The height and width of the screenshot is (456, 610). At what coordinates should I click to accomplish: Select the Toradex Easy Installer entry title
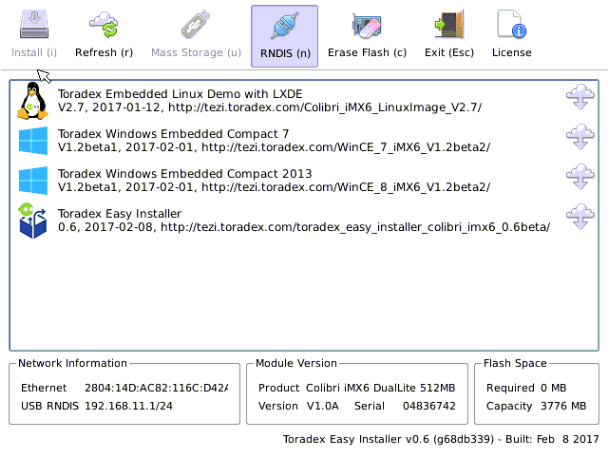[120, 214]
